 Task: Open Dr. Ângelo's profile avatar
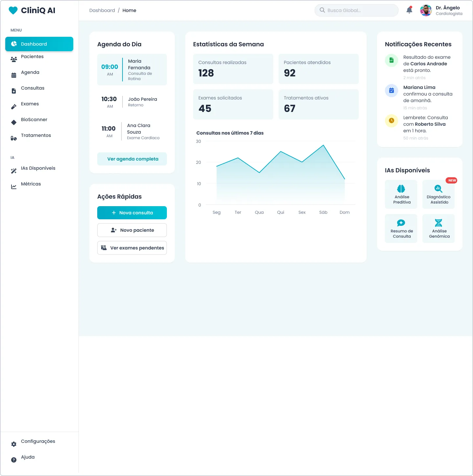click(426, 11)
